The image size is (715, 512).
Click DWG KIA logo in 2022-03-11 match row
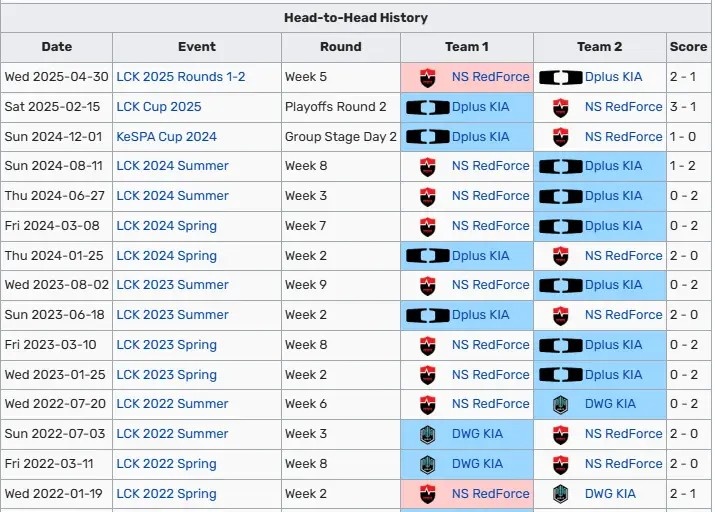pos(428,464)
